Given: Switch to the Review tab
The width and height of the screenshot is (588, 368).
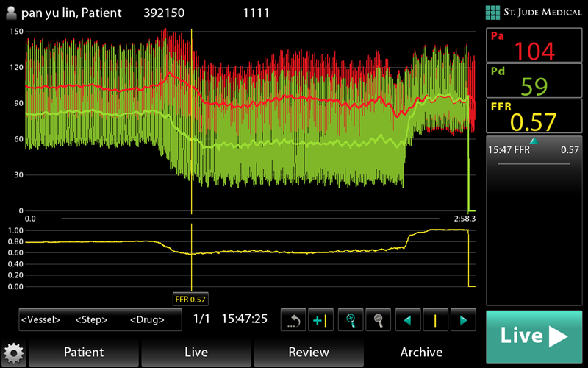Looking at the screenshot, I should click(309, 353).
